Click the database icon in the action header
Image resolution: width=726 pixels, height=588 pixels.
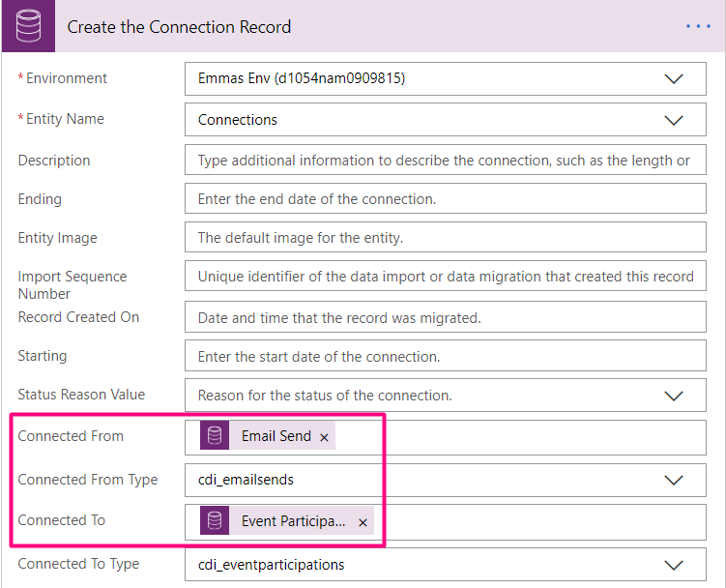tap(26, 26)
